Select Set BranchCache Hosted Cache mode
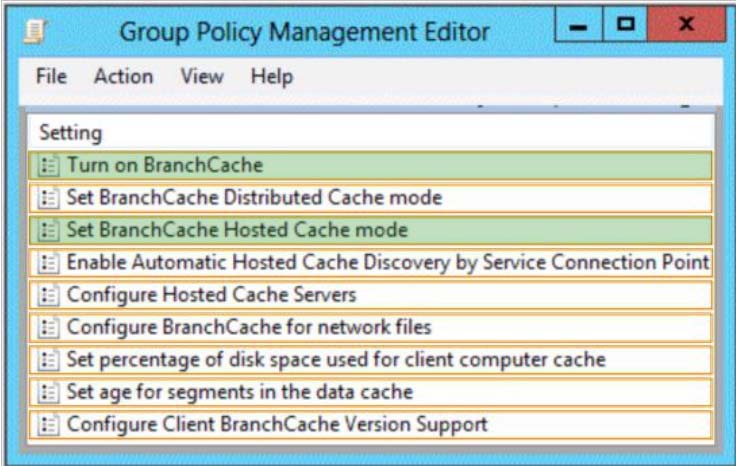The width and height of the screenshot is (736, 466). point(370,230)
